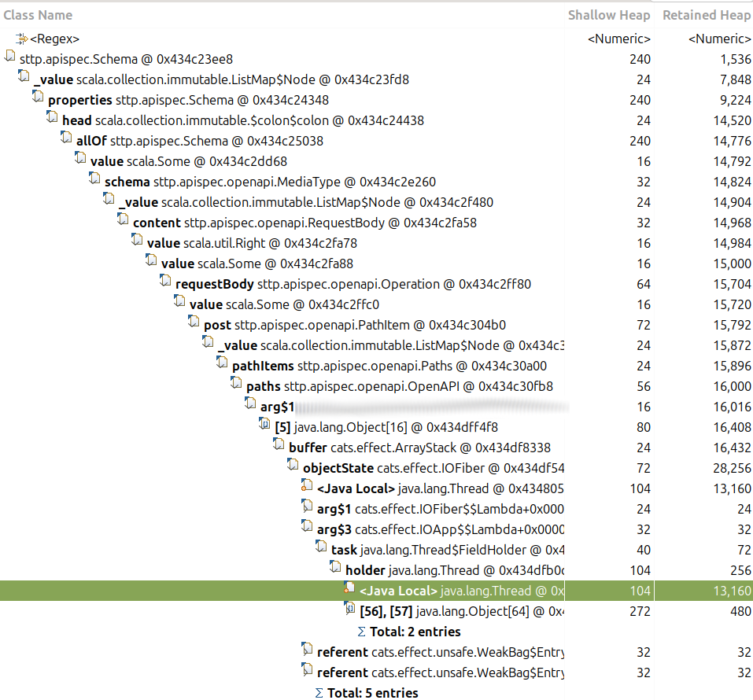Viewport: 753px width, 700px height.
Task: Click the thread icon on the highlighted Java Local row
Action: [349, 588]
